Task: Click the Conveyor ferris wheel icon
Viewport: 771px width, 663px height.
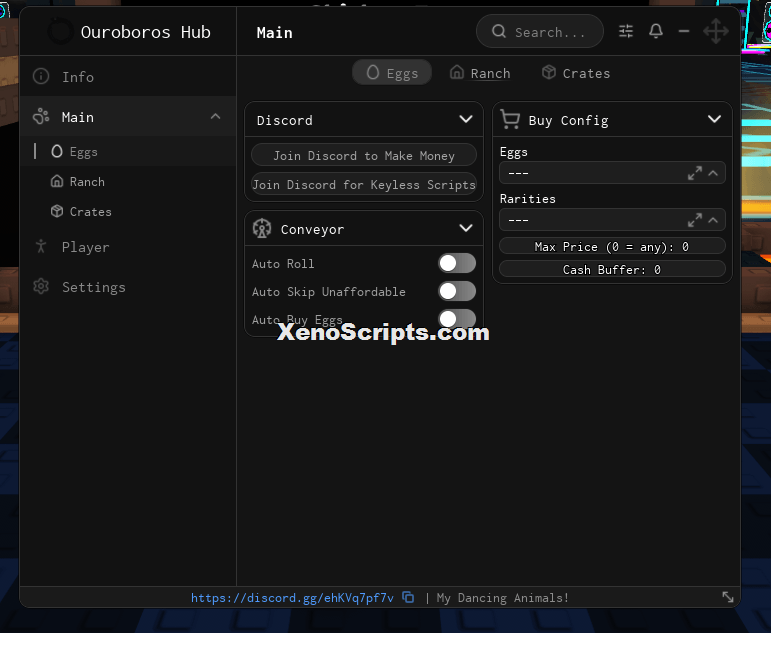Action: pyautogui.click(x=262, y=228)
